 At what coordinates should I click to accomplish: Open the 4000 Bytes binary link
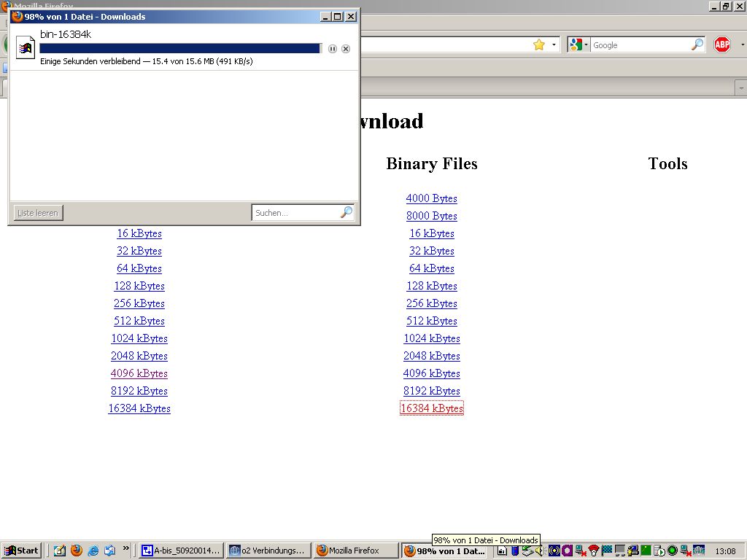tap(432, 198)
